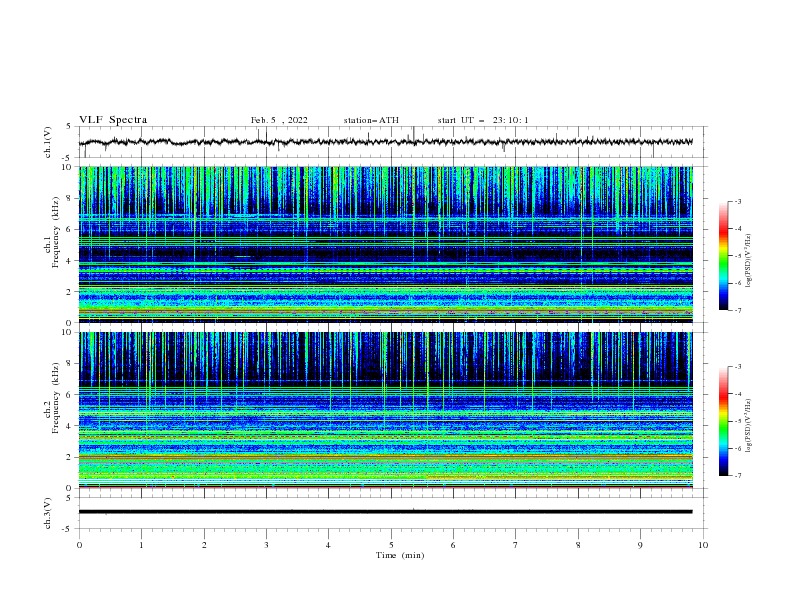
Task: Click the "start UT = 23:10: 1" label
Action: coord(483,120)
